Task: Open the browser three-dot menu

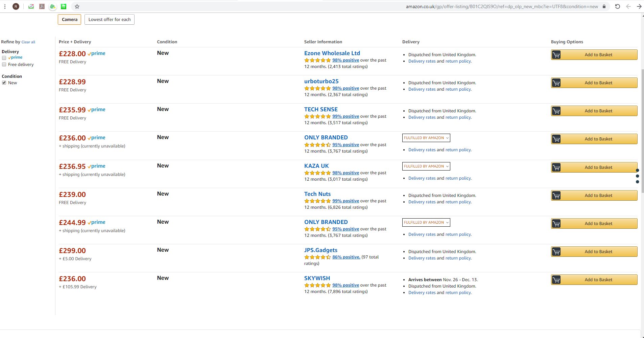Action: coord(5,6)
